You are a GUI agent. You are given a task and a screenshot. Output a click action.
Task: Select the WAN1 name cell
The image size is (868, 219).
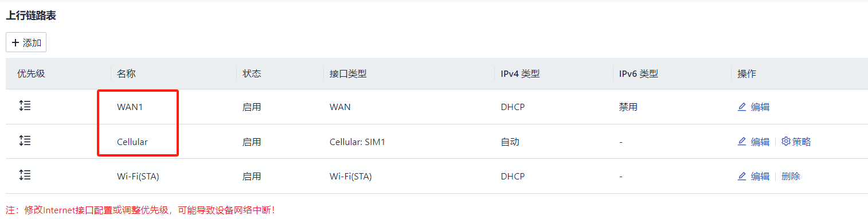[x=130, y=107]
